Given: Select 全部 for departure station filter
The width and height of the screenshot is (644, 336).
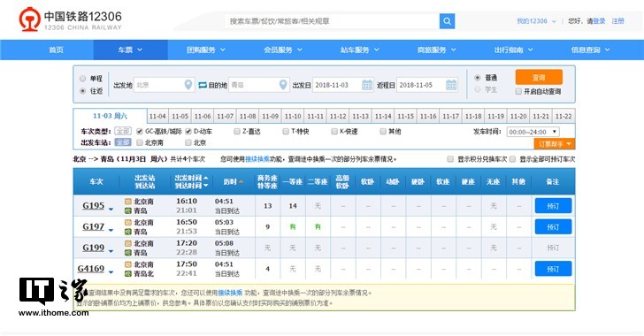Looking at the screenshot, I should point(123,142).
